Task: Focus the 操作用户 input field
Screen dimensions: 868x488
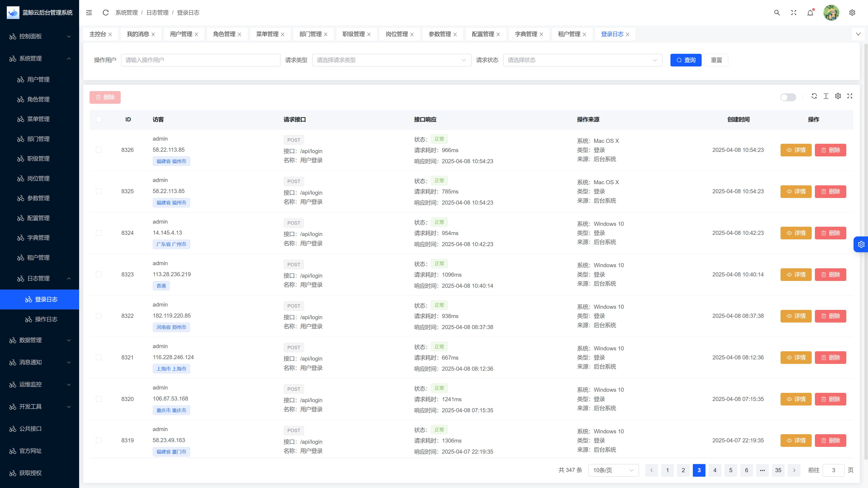Action: (x=200, y=60)
